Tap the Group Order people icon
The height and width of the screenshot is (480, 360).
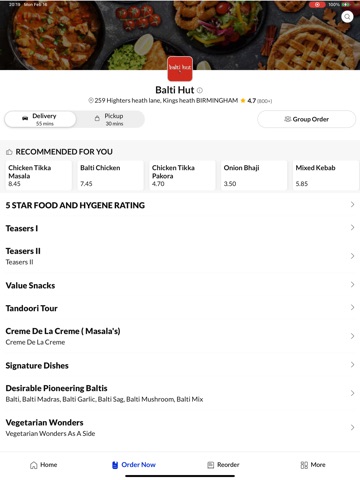[288, 119]
